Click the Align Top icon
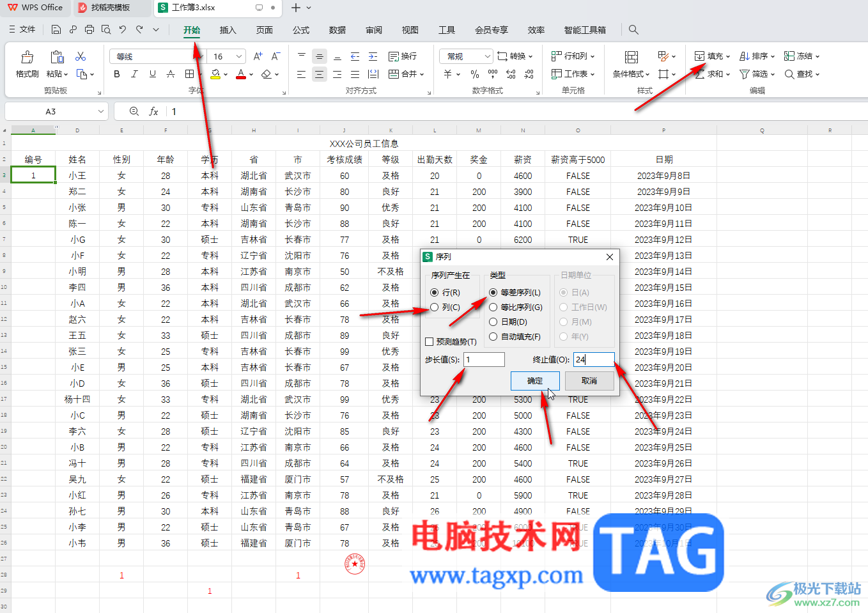The image size is (868, 613). (302, 56)
